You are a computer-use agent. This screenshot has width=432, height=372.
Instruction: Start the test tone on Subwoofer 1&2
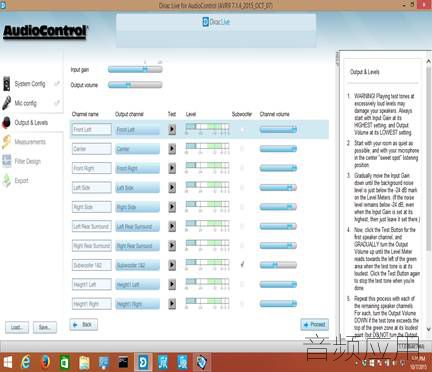[x=172, y=265]
